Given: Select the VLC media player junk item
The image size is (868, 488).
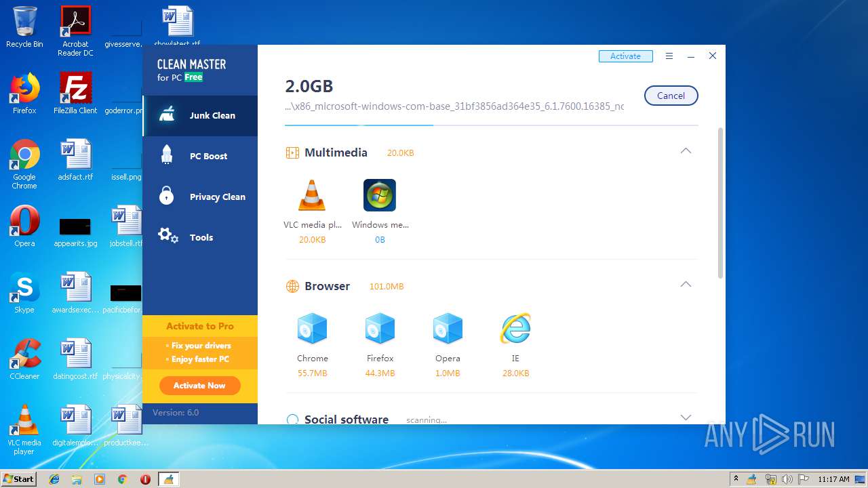Looking at the screenshot, I should (x=312, y=211).
